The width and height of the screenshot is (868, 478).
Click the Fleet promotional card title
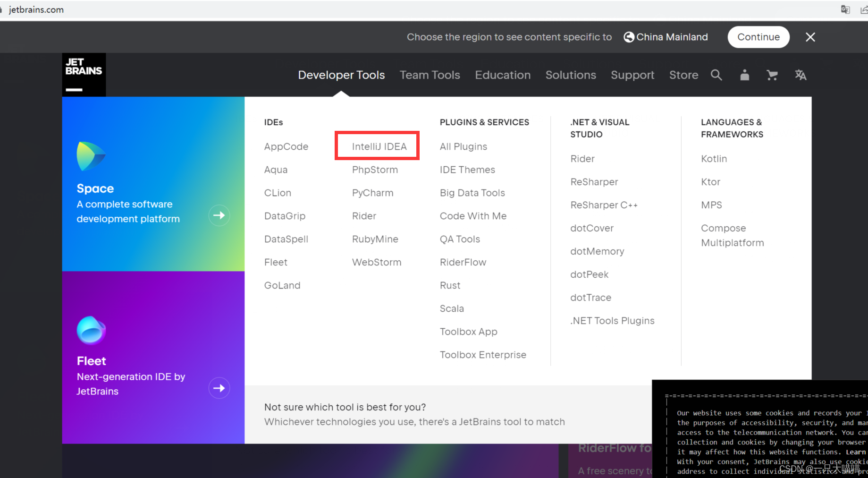coord(91,361)
